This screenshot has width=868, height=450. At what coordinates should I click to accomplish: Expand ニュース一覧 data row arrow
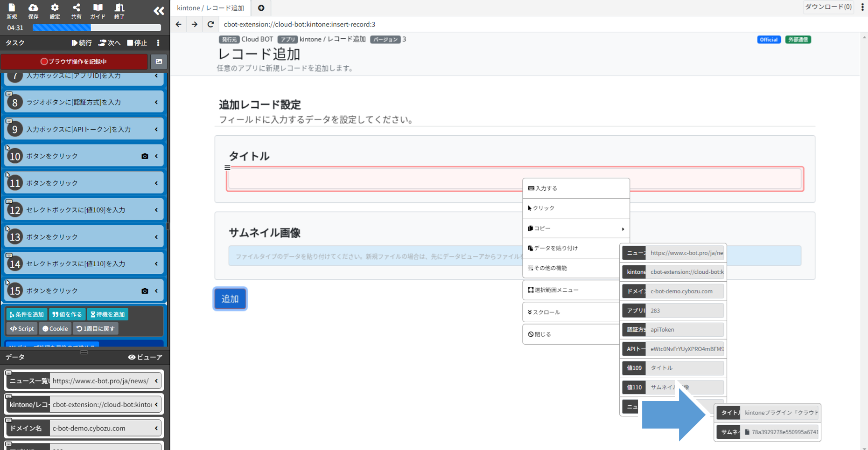click(156, 381)
